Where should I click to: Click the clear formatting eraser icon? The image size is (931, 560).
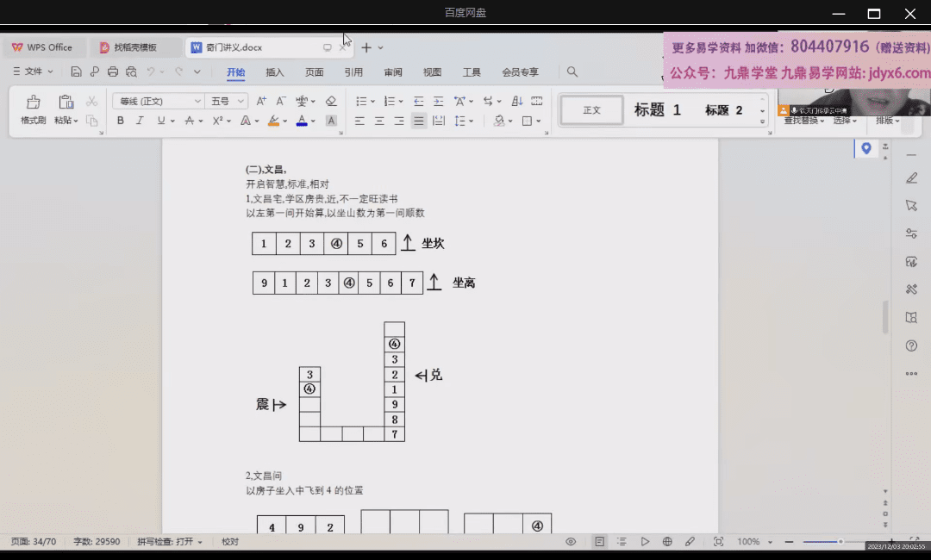coord(331,102)
